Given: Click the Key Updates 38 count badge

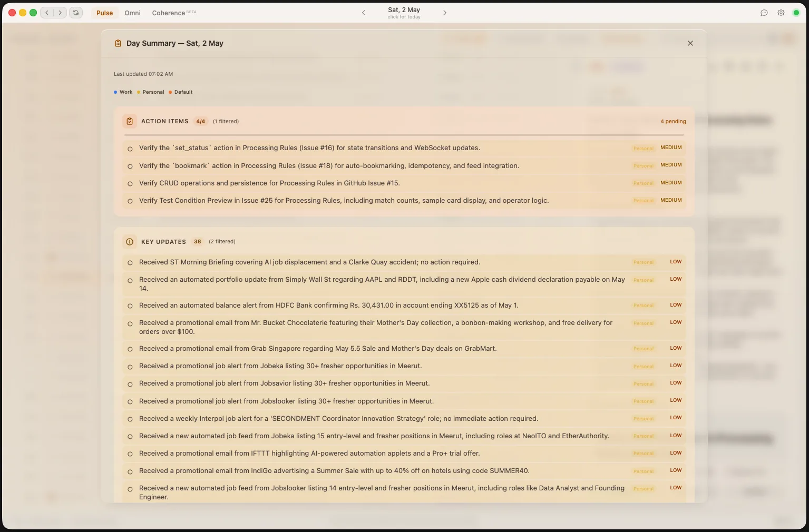Looking at the screenshot, I should [x=197, y=242].
